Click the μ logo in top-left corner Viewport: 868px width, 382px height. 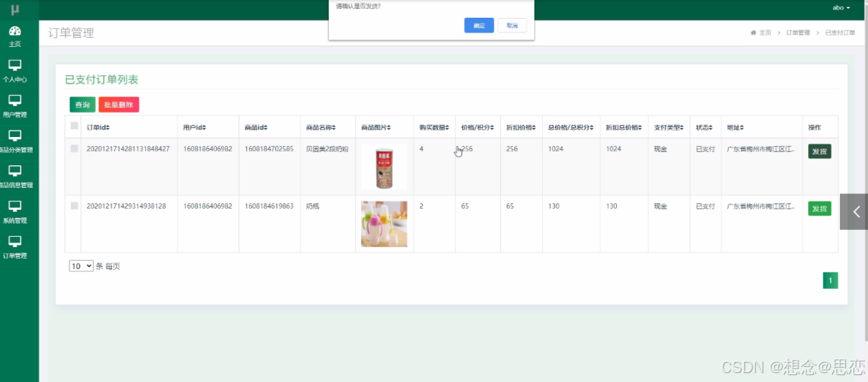pyautogui.click(x=14, y=9)
